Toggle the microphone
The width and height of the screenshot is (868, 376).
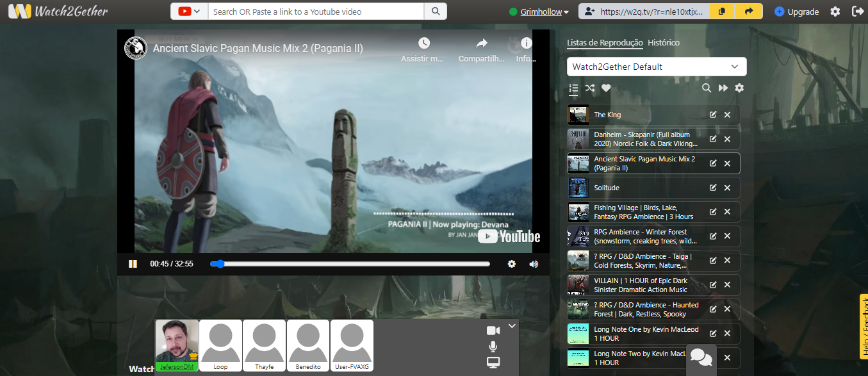pyautogui.click(x=493, y=347)
